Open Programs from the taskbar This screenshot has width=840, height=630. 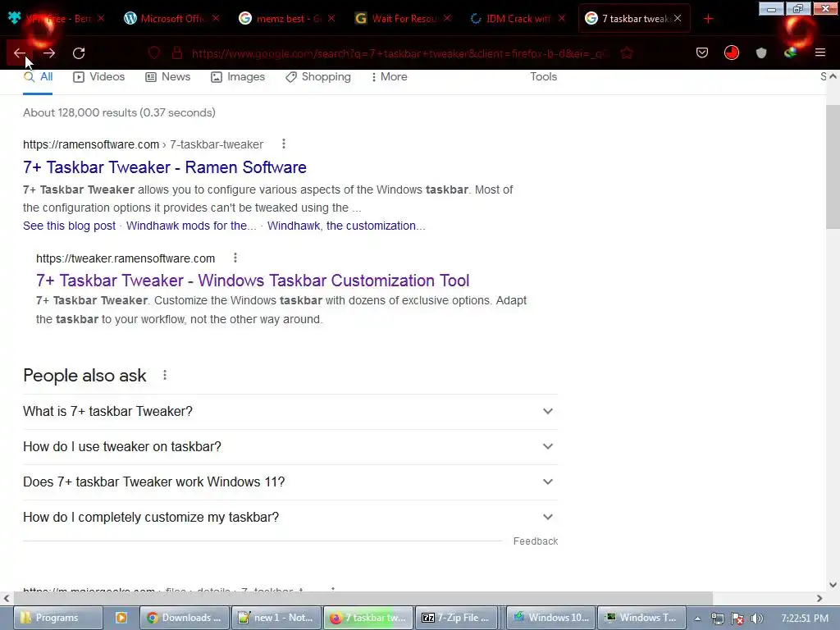point(57,618)
